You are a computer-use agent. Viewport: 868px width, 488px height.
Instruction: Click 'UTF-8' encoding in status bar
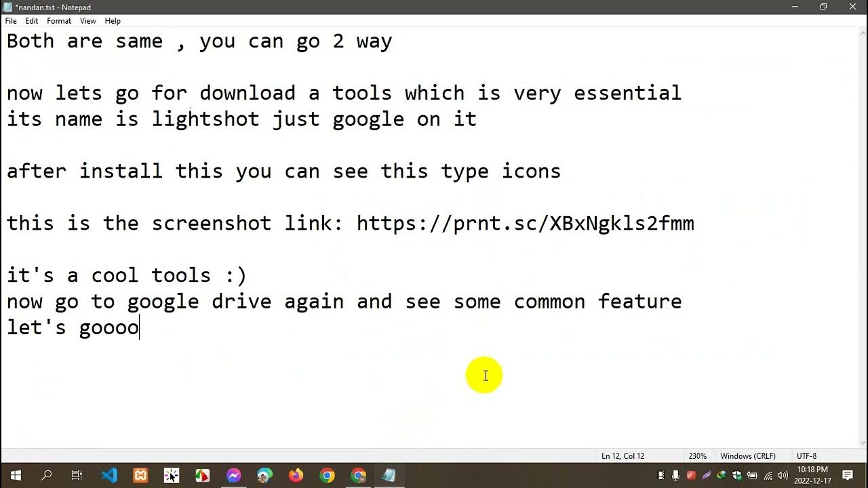click(x=806, y=456)
